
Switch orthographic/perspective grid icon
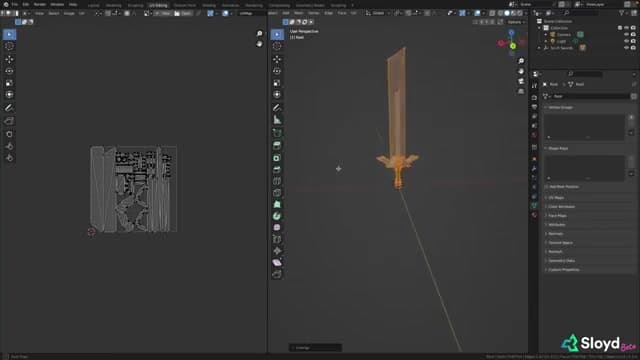tap(521, 92)
